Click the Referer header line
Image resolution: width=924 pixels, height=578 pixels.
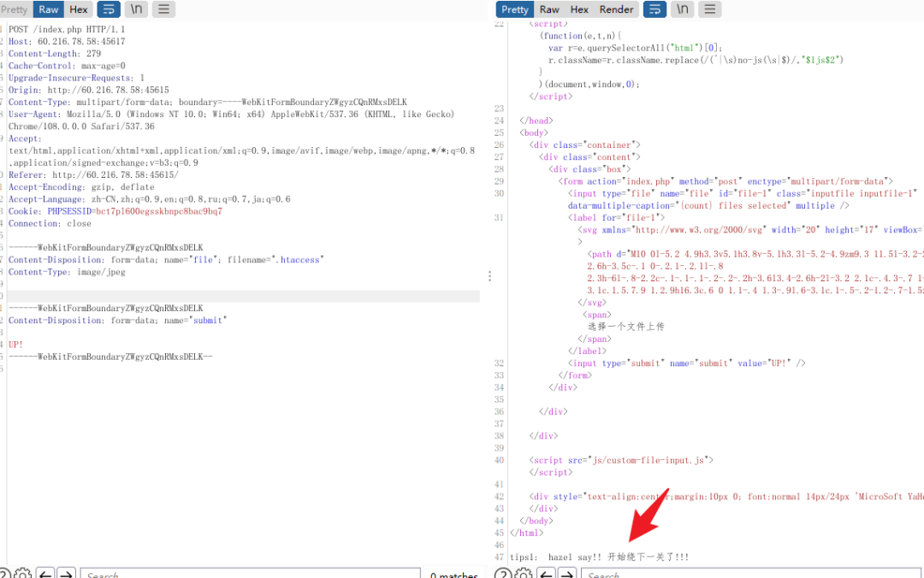click(x=93, y=175)
